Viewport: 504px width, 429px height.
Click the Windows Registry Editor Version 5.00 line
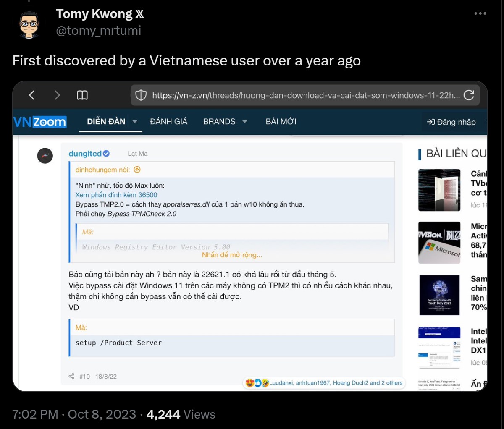tap(156, 247)
